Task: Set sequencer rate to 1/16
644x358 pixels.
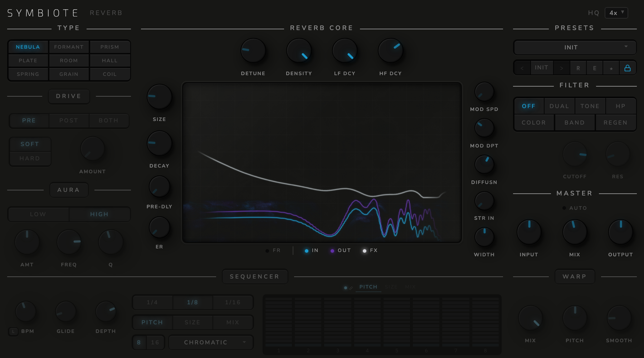Action: point(233,303)
